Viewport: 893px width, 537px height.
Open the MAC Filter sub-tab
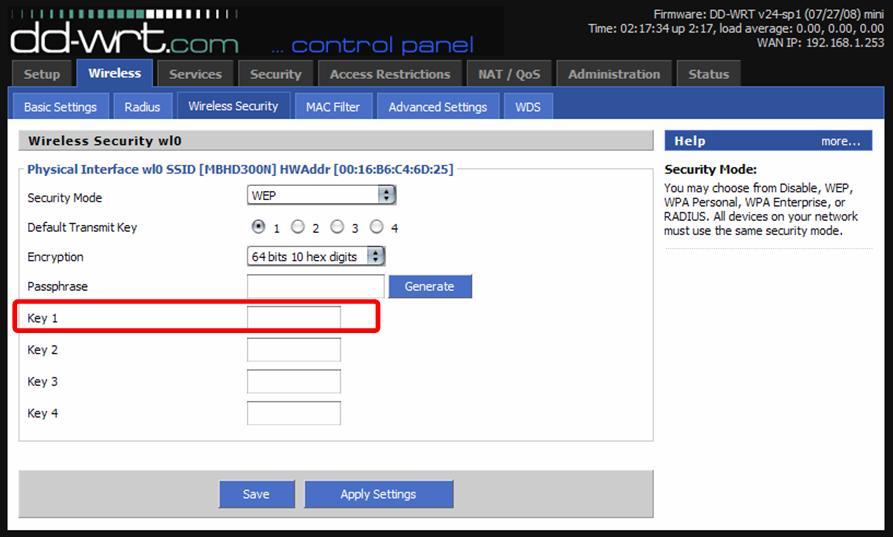(x=333, y=106)
